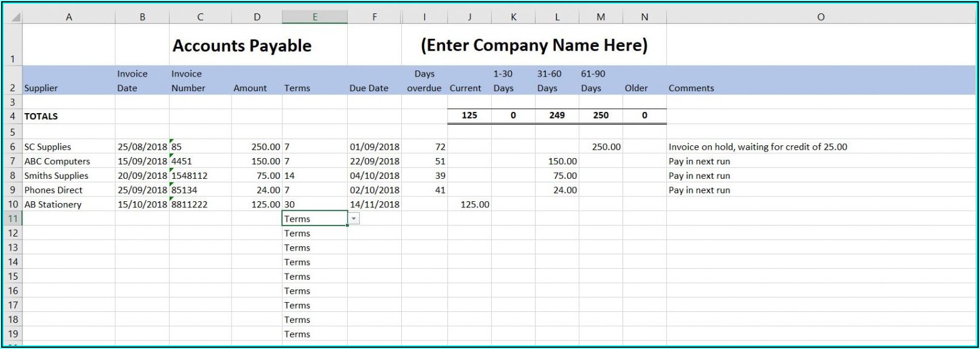Click the 'TOTALS' label cell
The image size is (980, 349).
(x=69, y=116)
